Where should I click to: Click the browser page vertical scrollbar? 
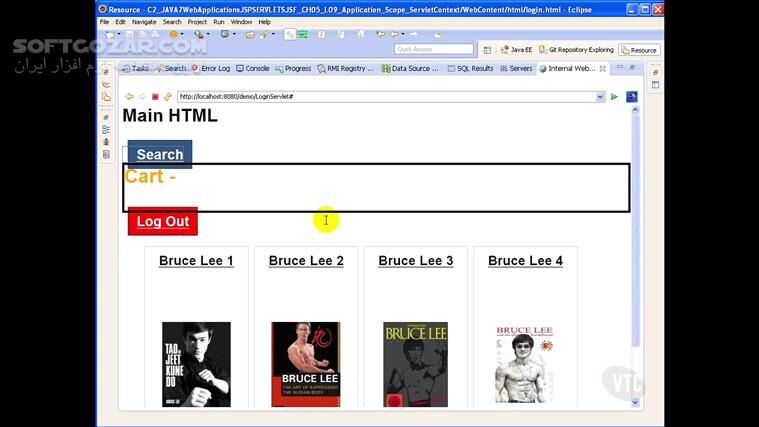pos(635,250)
